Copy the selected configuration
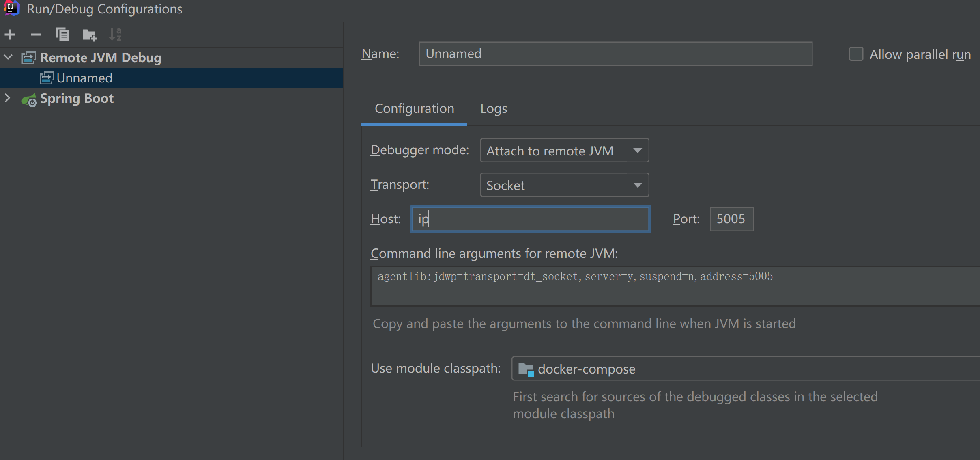Screen dimensions: 980x460 pyautogui.click(x=62, y=35)
